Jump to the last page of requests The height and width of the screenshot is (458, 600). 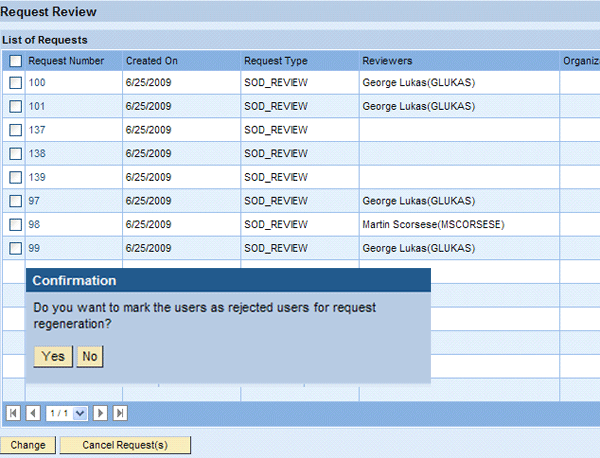click(x=119, y=412)
